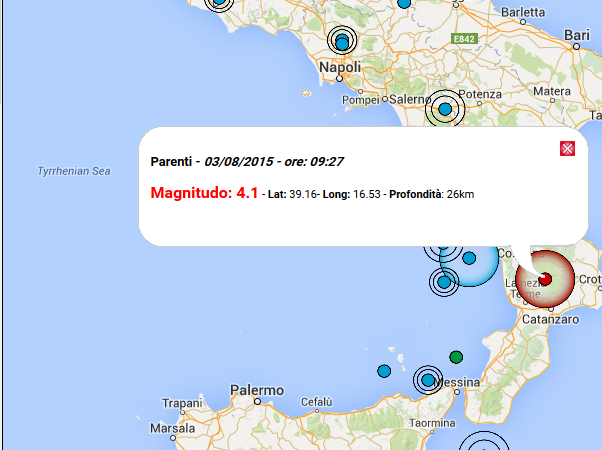The image size is (602, 450).
Task: Click the Magnitudo: 4.1 text in popup
Action: pyautogui.click(x=204, y=193)
